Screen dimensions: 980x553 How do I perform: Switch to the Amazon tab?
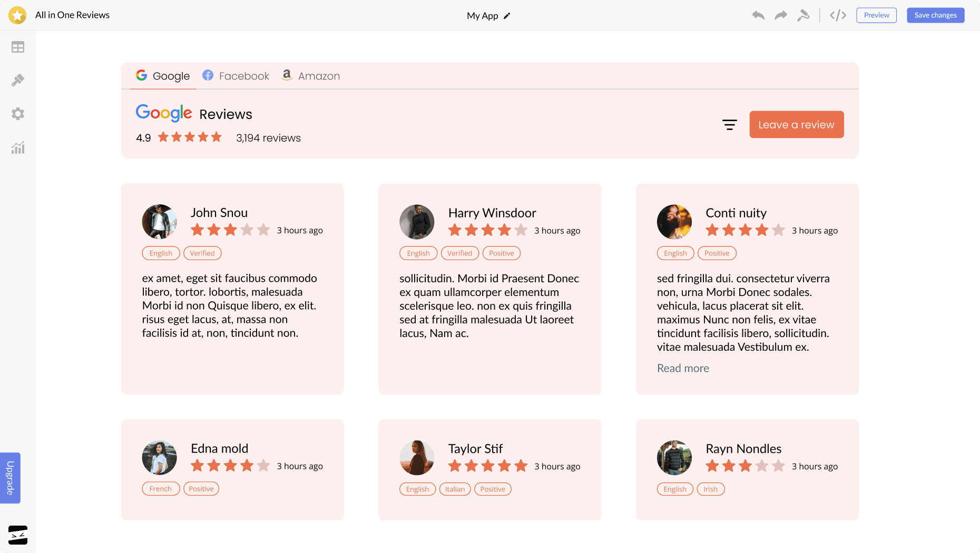tap(311, 76)
